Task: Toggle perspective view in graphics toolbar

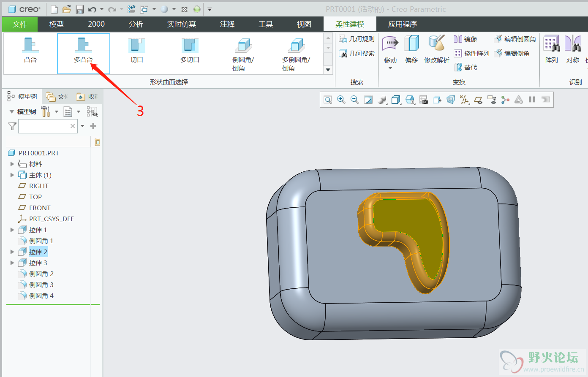Action: click(x=451, y=100)
